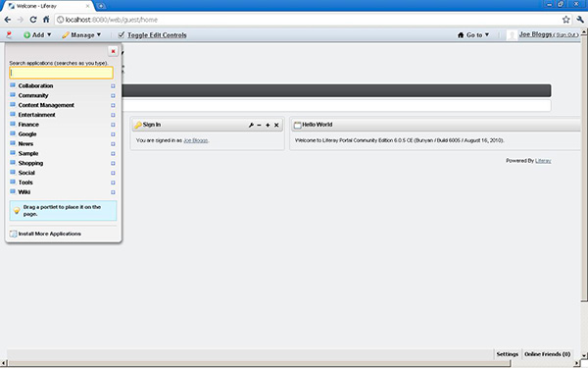Click Install More Applications link
The width and height of the screenshot is (588, 368).
point(50,234)
